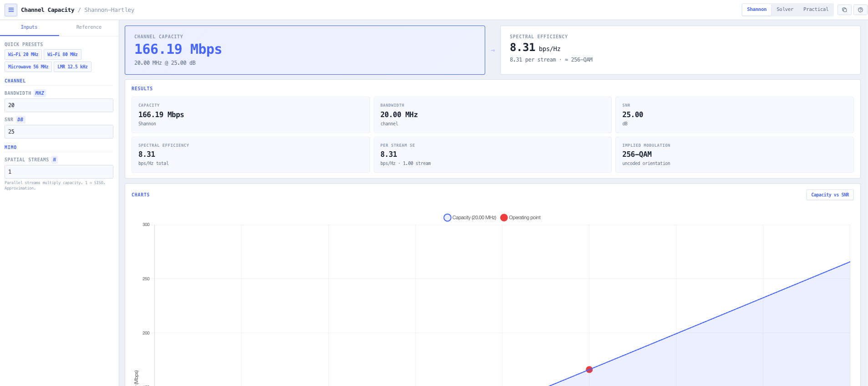The image size is (868, 386).
Task: Click the 'bps/Hz · 1.00 stream' caption
Action: [406, 164]
